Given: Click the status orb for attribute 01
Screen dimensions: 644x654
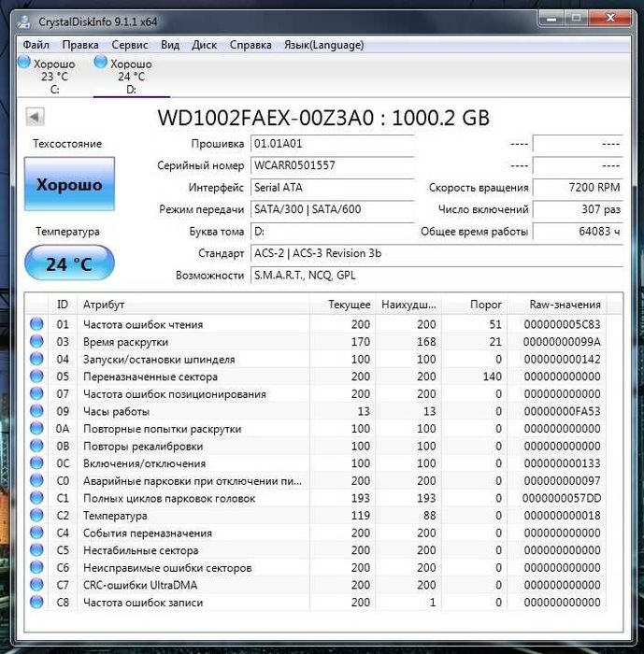Looking at the screenshot, I should 36,323.
